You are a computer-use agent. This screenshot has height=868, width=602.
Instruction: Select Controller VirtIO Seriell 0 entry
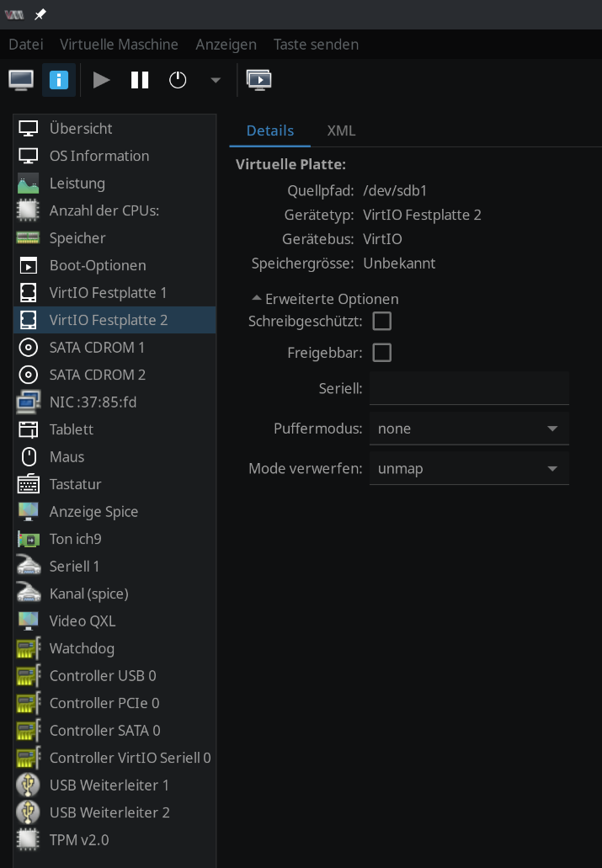coord(115,758)
